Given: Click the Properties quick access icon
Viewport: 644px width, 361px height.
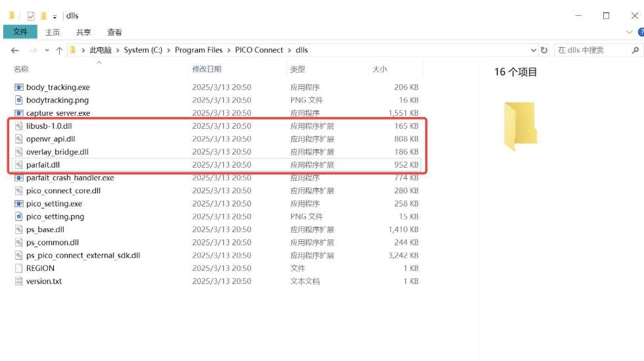Looking at the screenshot, I should coord(31,16).
